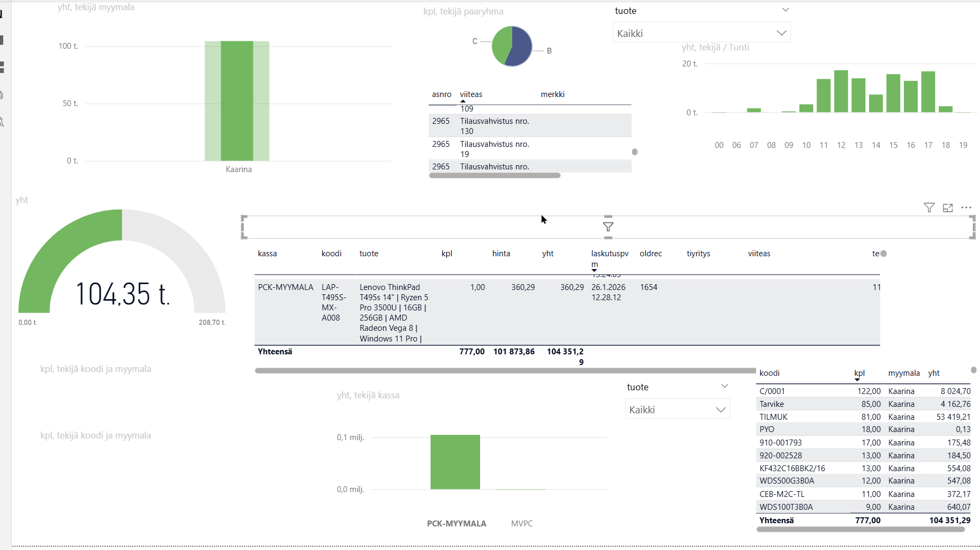Sort main table by the hinta column header
Screen dimensions: 980x550
point(501,254)
